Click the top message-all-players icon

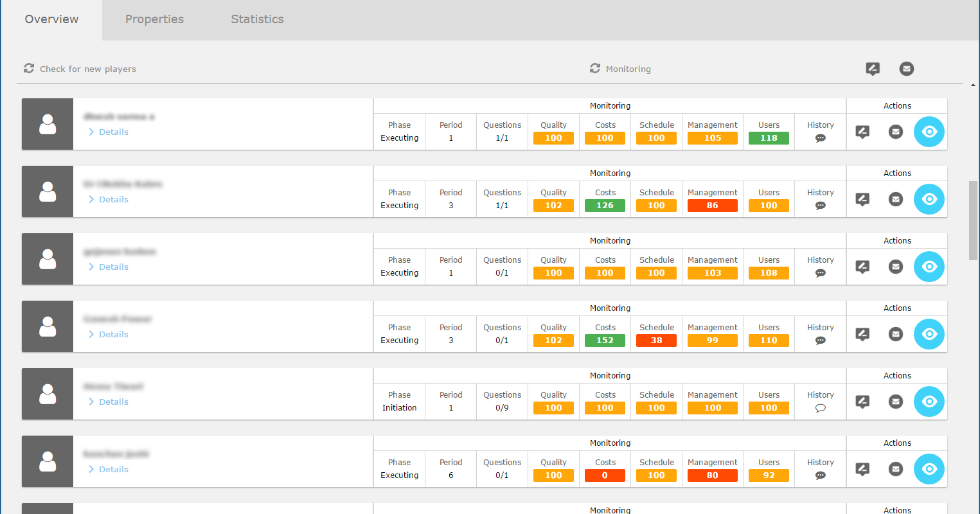tap(873, 69)
